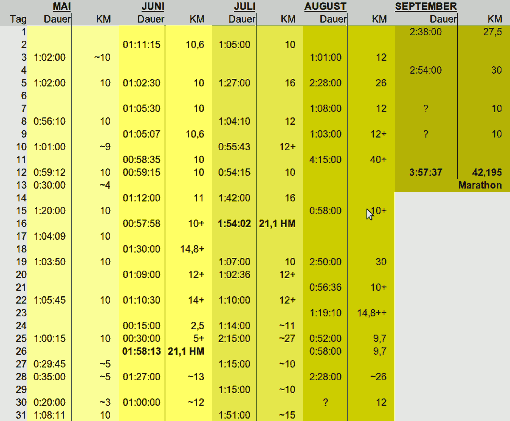Click the 42,195 KM cell
This screenshot has width=510, height=421.
click(487, 172)
